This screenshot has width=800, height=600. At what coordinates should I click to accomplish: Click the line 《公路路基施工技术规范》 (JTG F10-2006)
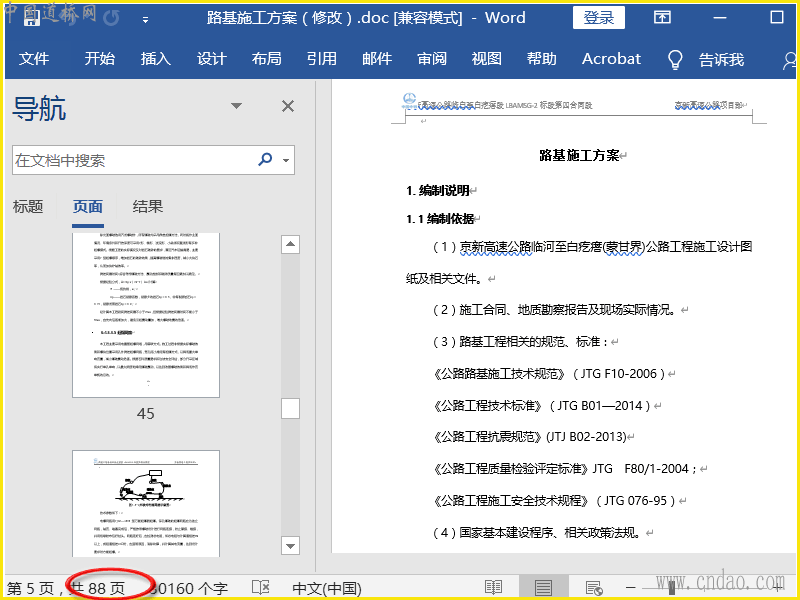[x=549, y=374]
